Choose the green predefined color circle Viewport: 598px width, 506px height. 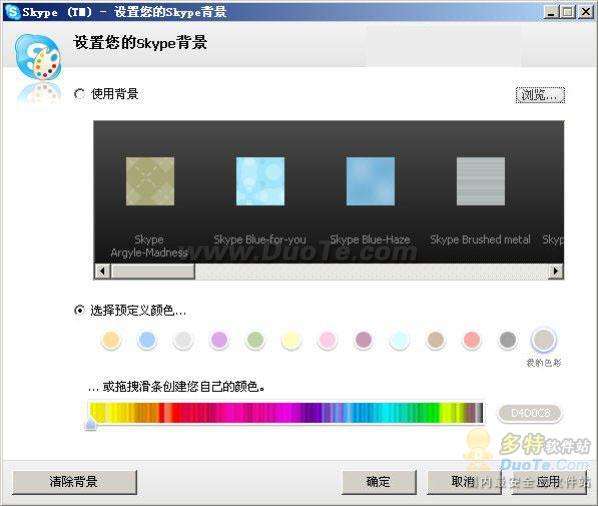coord(255,339)
